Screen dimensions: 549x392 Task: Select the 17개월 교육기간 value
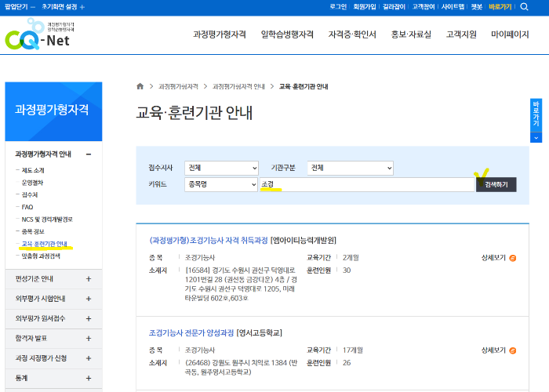pyautogui.click(x=353, y=350)
